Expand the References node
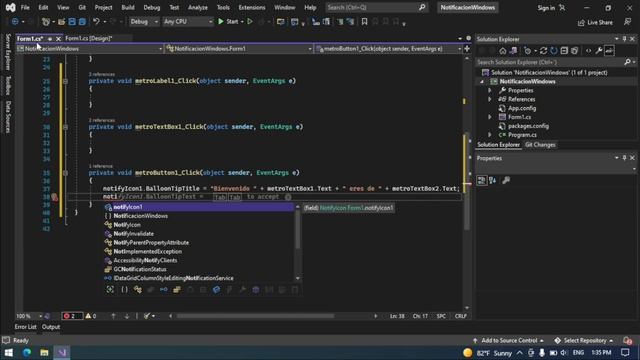The image size is (640, 360). point(490,99)
